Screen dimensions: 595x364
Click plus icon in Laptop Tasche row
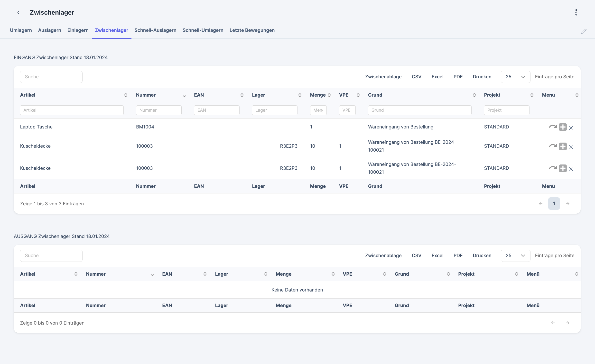[x=563, y=127]
